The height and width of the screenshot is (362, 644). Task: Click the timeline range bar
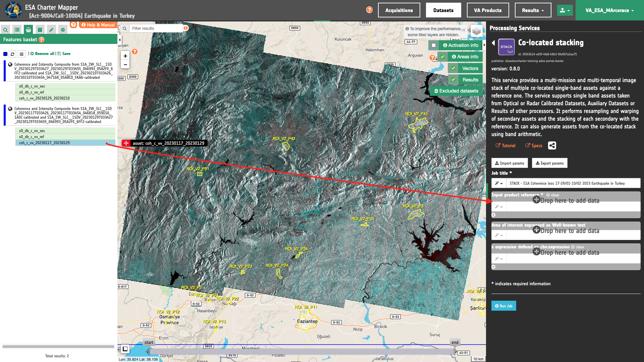pyautogui.click(x=302, y=352)
